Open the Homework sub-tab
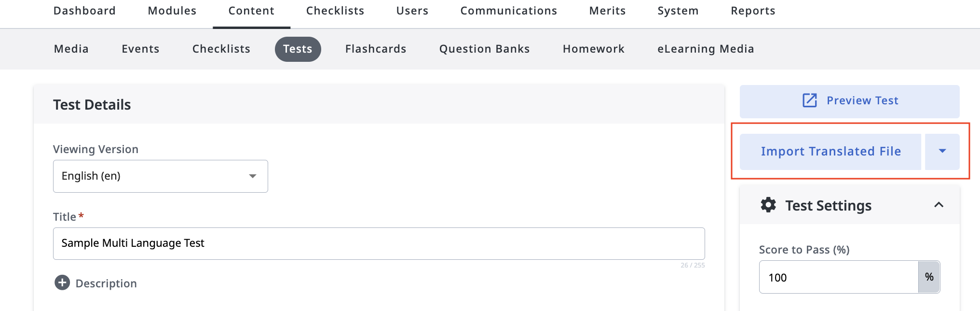980x311 pixels. [594, 49]
